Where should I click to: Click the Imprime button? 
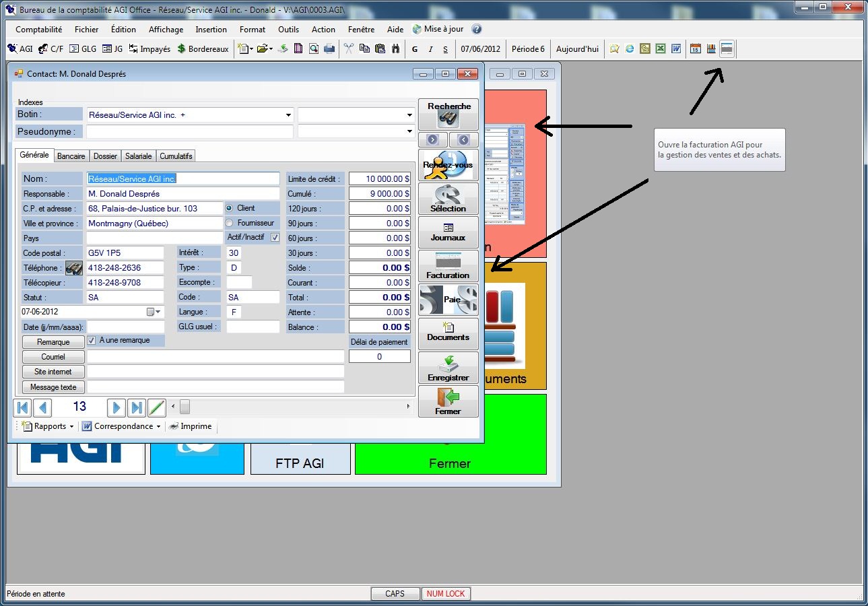pyautogui.click(x=190, y=426)
